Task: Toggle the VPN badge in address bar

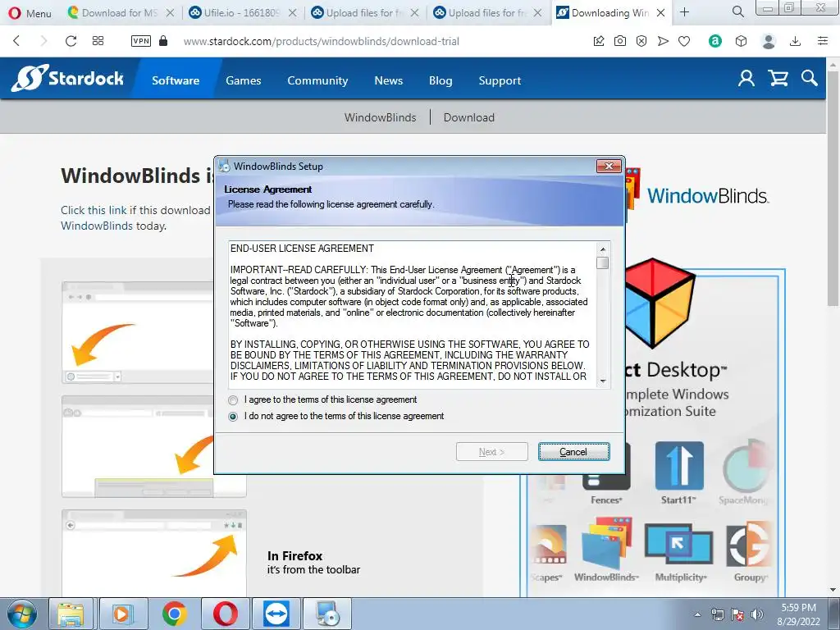Action: (x=141, y=41)
